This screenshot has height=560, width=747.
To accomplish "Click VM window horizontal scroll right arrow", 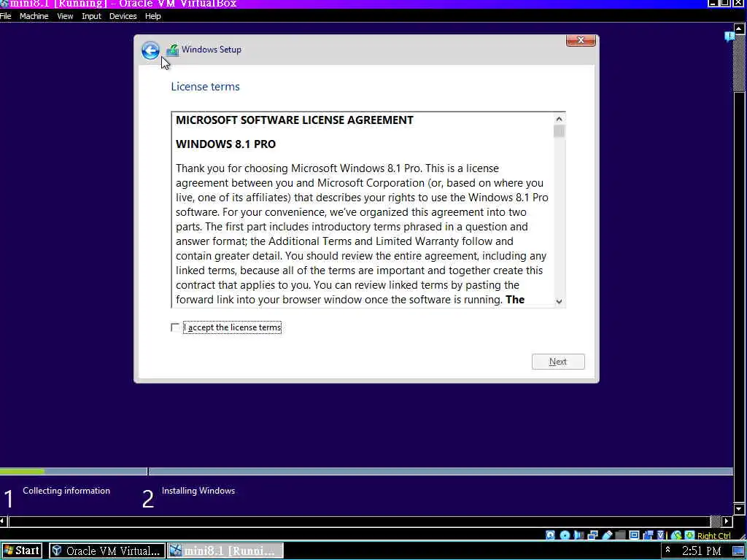I will [x=727, y=521].
